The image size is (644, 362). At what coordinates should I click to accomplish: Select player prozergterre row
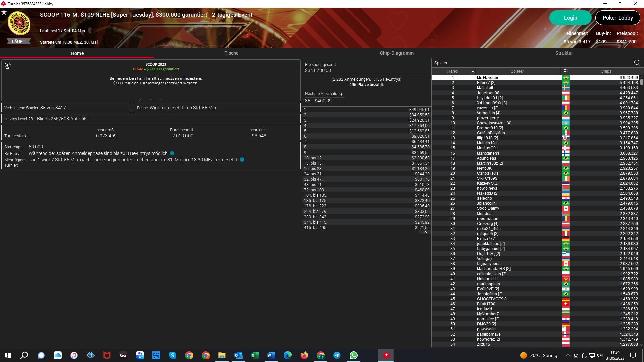coord(535,118)
